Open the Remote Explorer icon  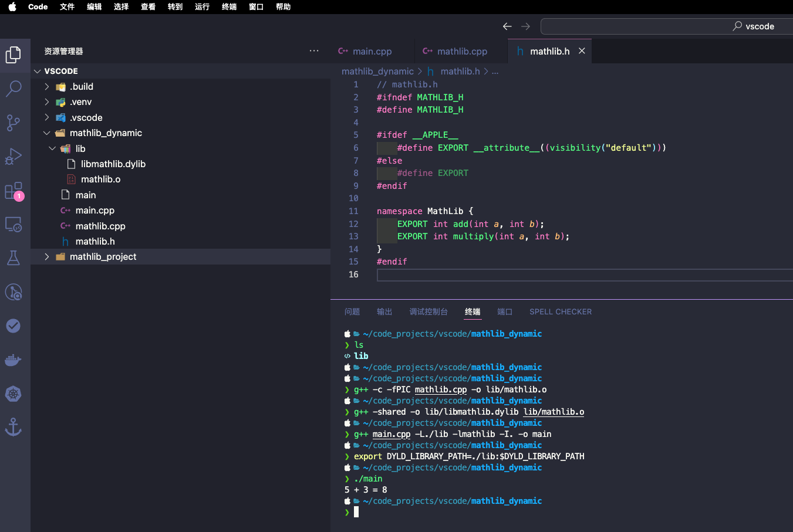(x=14, y=224)
